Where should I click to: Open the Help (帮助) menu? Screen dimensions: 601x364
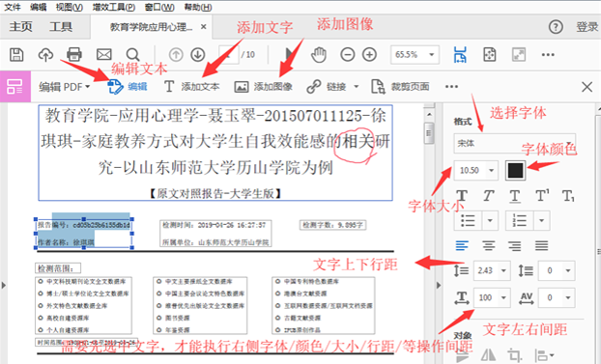[197, 7]
